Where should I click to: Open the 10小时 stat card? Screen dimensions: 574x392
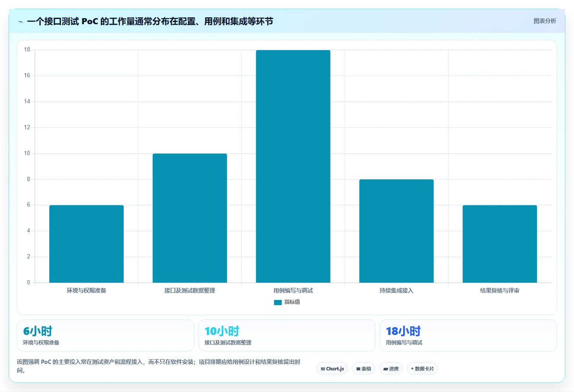[287, 335]
